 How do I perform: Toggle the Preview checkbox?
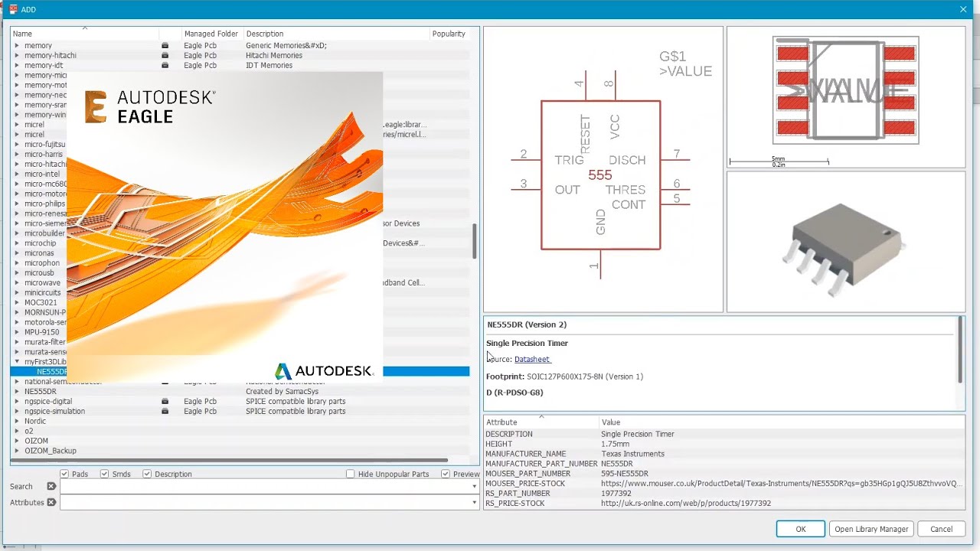pos(445,474)
